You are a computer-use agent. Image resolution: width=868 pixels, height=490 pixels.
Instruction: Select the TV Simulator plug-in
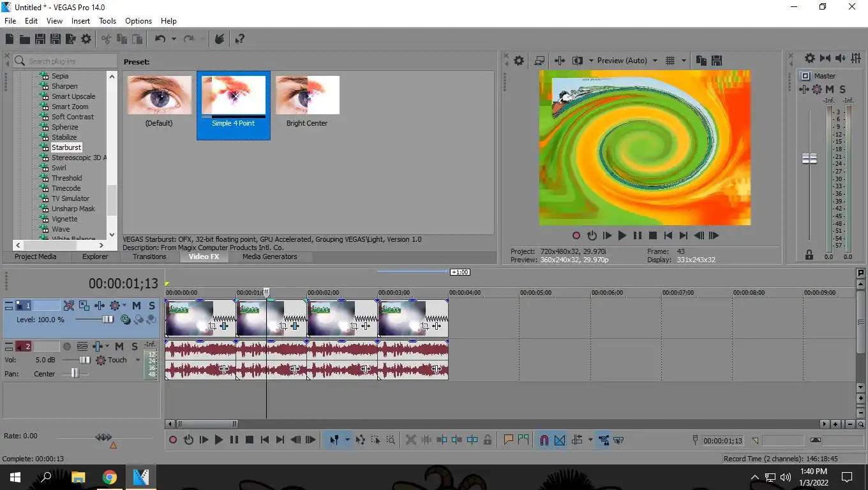70,198
